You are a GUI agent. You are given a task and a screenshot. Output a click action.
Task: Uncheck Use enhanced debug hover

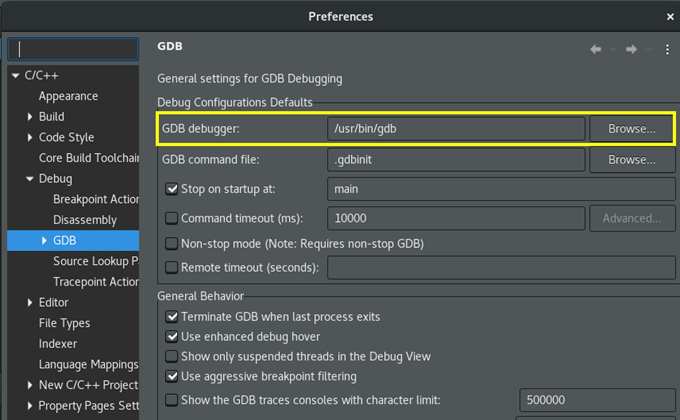point(172,337)
